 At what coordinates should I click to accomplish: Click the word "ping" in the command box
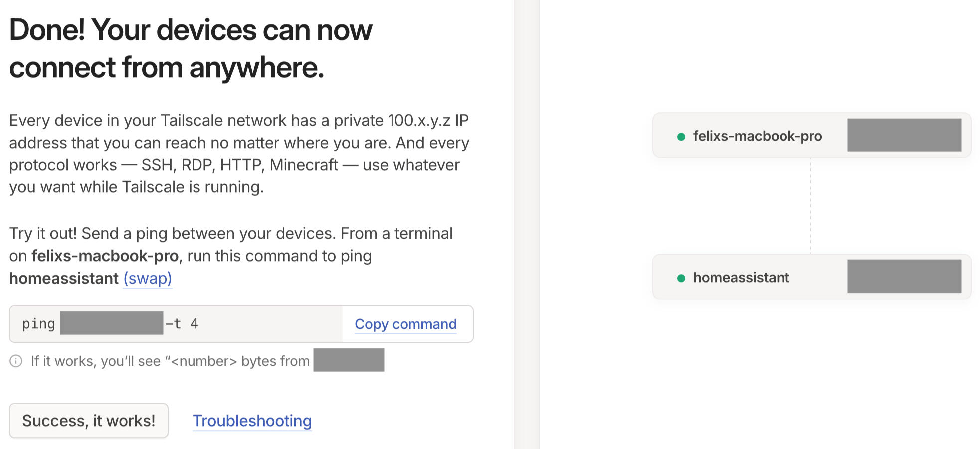tap(38, 324)
